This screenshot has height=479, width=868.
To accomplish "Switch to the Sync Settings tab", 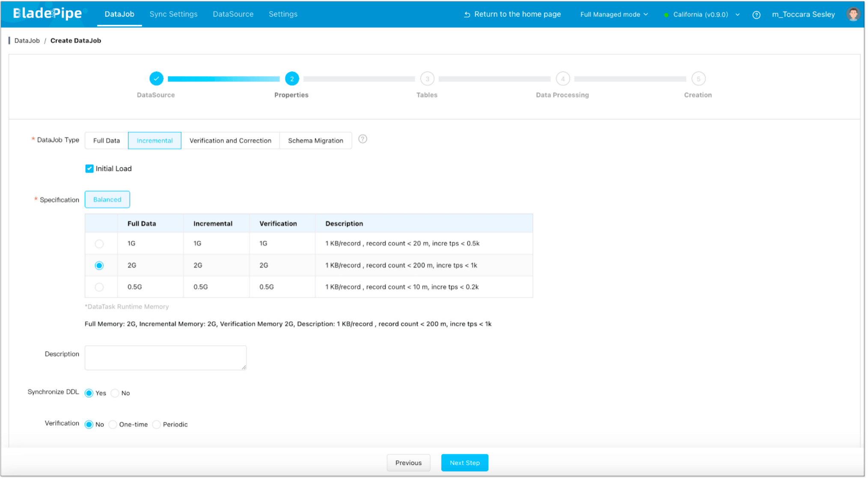I will coord(173,14).
